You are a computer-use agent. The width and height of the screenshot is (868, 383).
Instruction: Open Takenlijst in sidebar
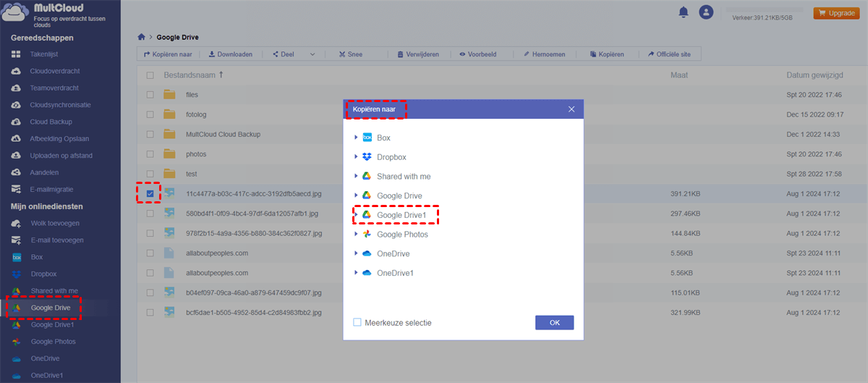44,54
